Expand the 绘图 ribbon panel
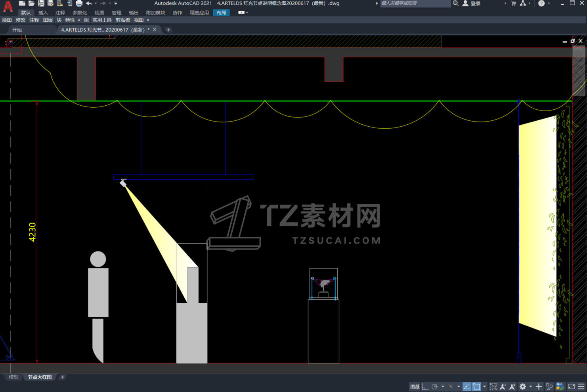 pos(7,20)
